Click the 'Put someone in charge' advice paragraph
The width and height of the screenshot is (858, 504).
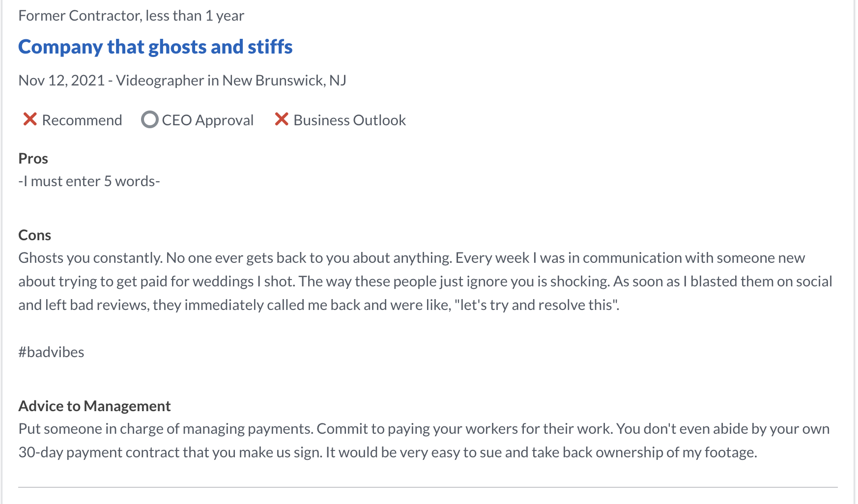click(x=424, y=441)
